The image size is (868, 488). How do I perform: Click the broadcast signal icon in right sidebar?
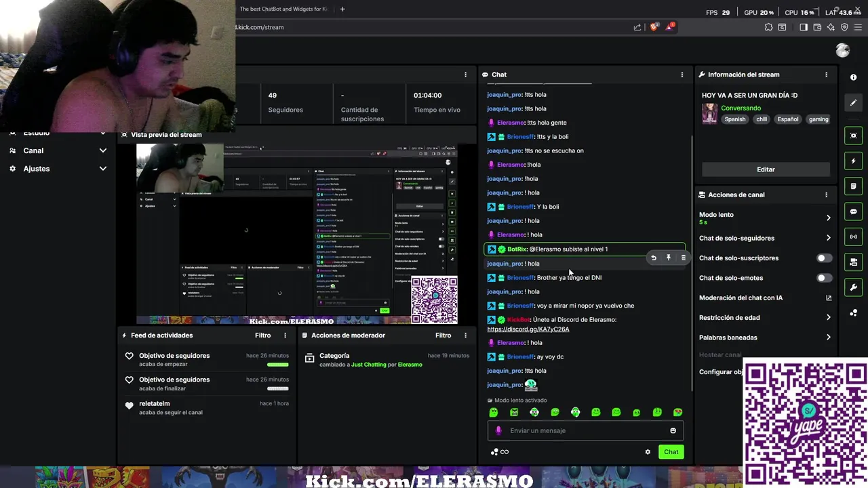click(x=853, y=237)
